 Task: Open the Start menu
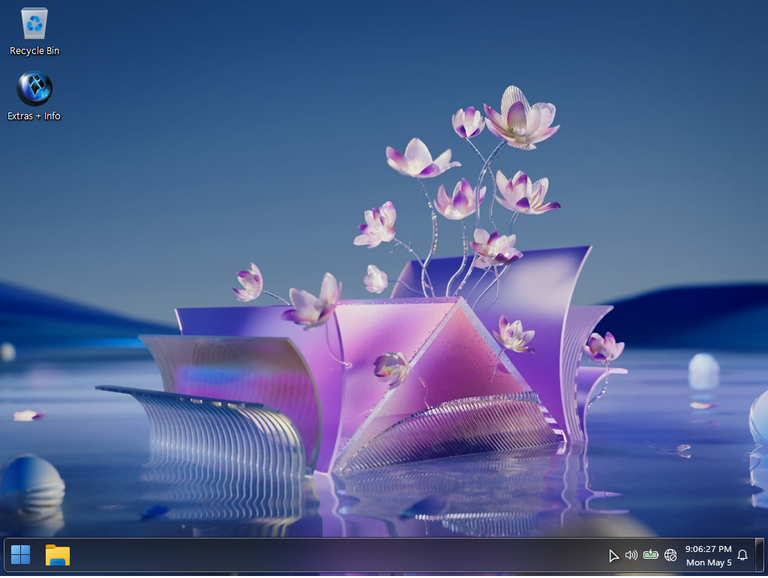tap(21, 555)
